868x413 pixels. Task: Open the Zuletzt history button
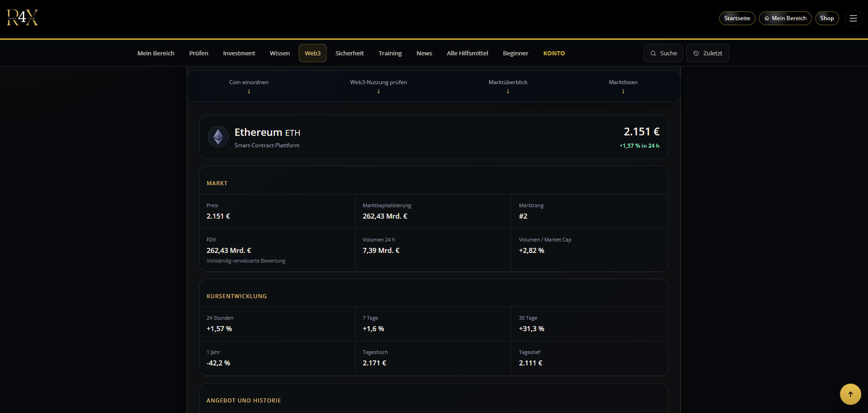pyautogui.click(x=707, y=53)
